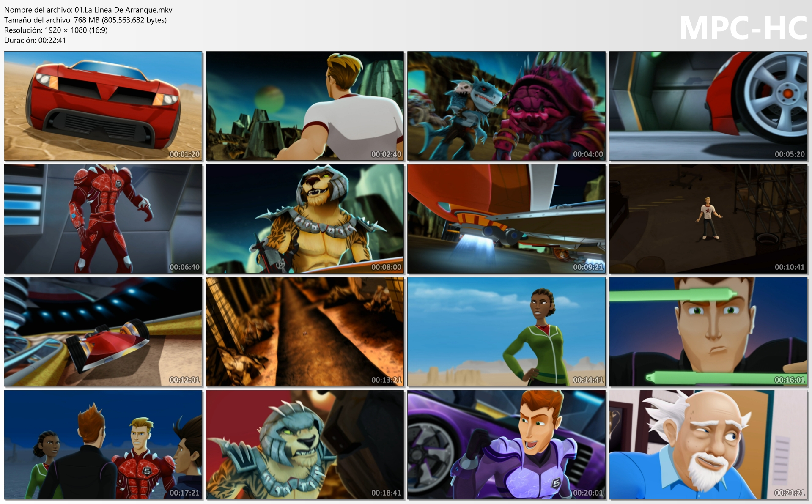
Task: Select the shark creature frame at 00:04:00
Action: tap(506, 106)
